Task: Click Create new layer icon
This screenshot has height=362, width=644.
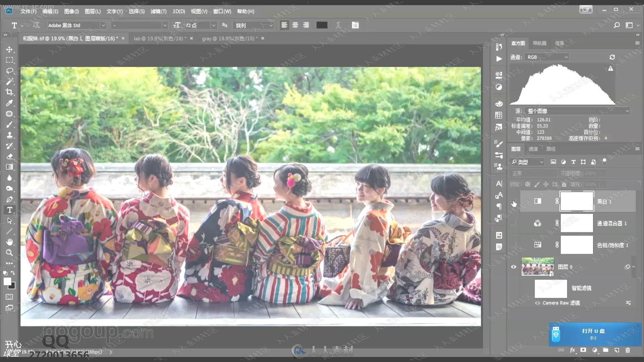Action: coord(617,350)
